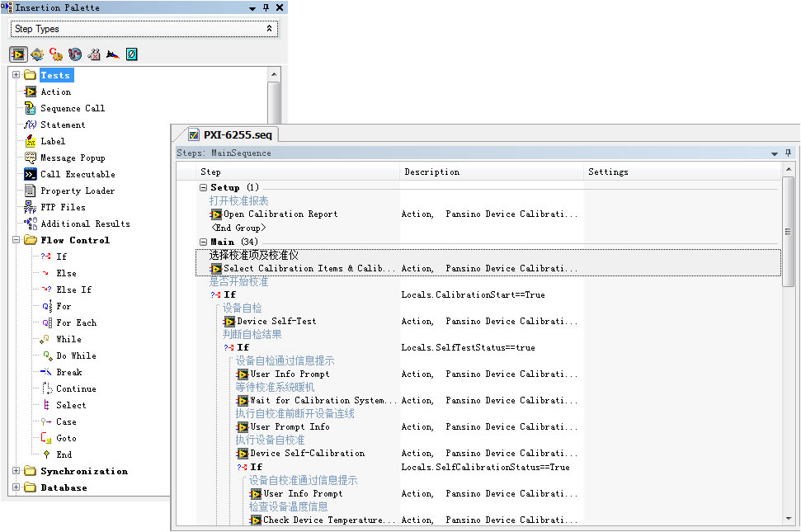Select the None adapter (Ø) icon
This screenshot has width=801, height=532.
pyautogui.click(x=131, y=54)
